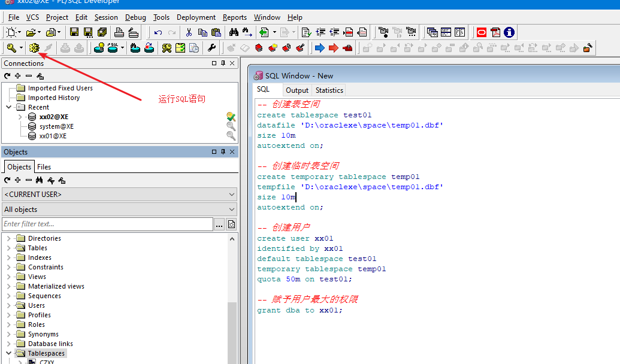
Task: Select the Tablespaces folder in tree
Action: click(46, 353)
